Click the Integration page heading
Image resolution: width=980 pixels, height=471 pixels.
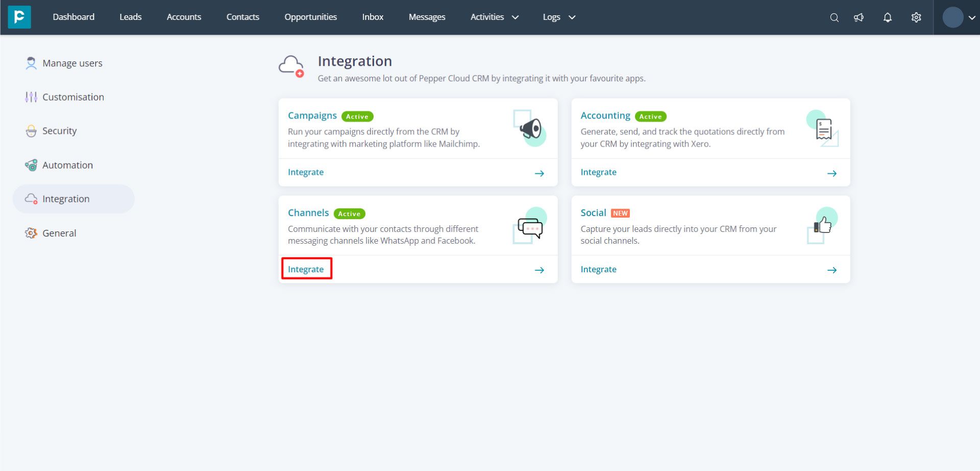(x=355, y=61)
